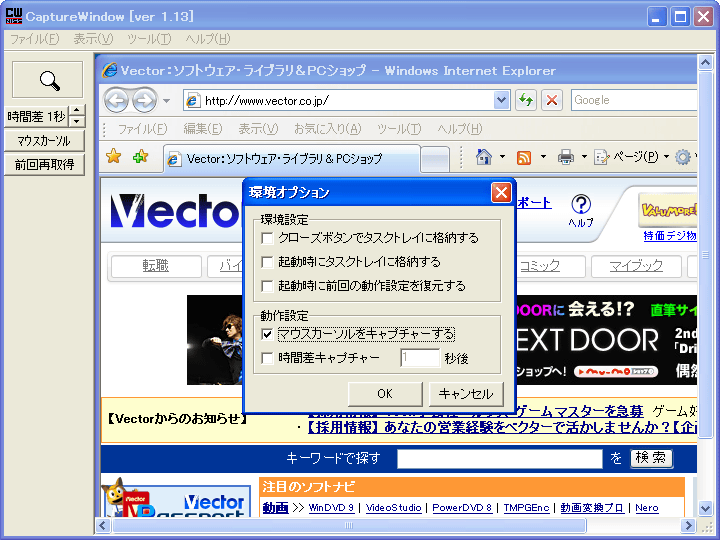Close the 環境オプション dialog
This screenshot has width=720, height=540.
(501, 192)
